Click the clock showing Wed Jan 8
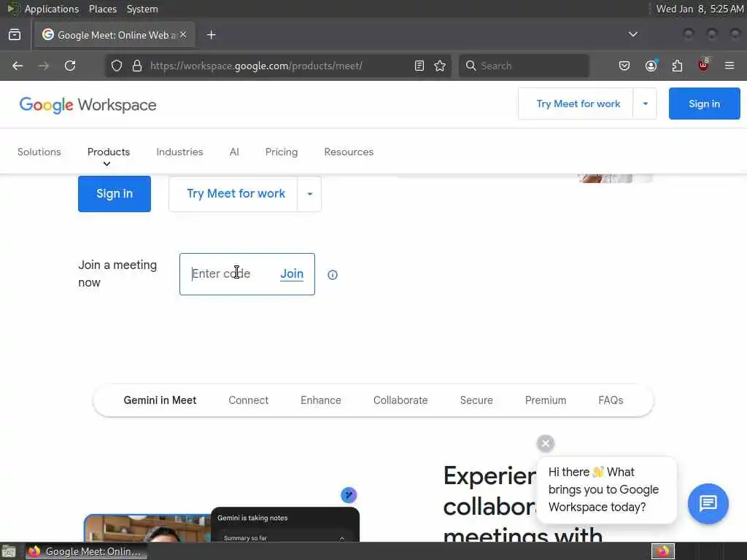The height and width of the screenshot is (560, 747). [700, 9]
